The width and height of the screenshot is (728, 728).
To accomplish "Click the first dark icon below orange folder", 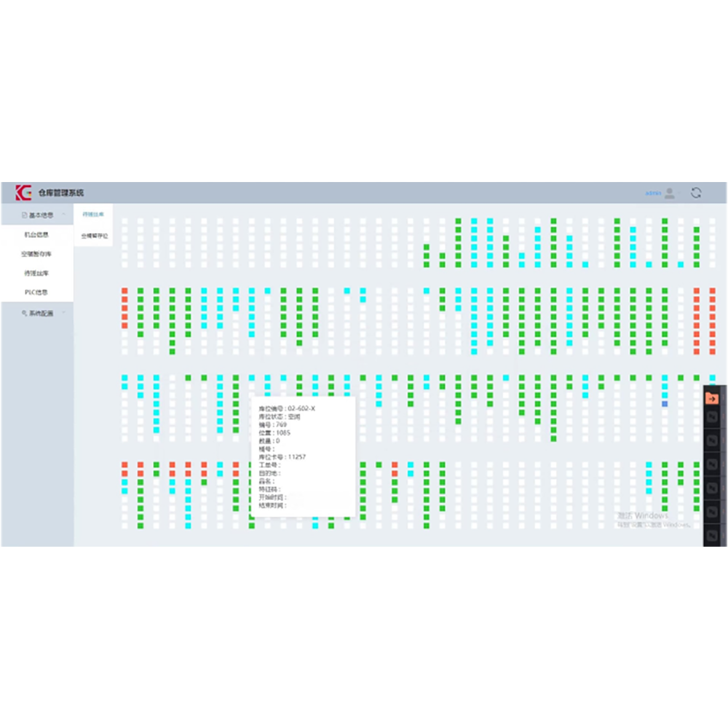I will pyautogui.click(x=713, y=418).
